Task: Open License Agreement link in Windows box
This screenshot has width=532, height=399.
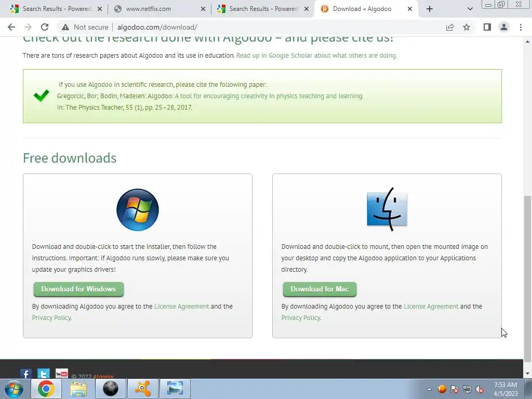Action: click(x=181, y=307)
